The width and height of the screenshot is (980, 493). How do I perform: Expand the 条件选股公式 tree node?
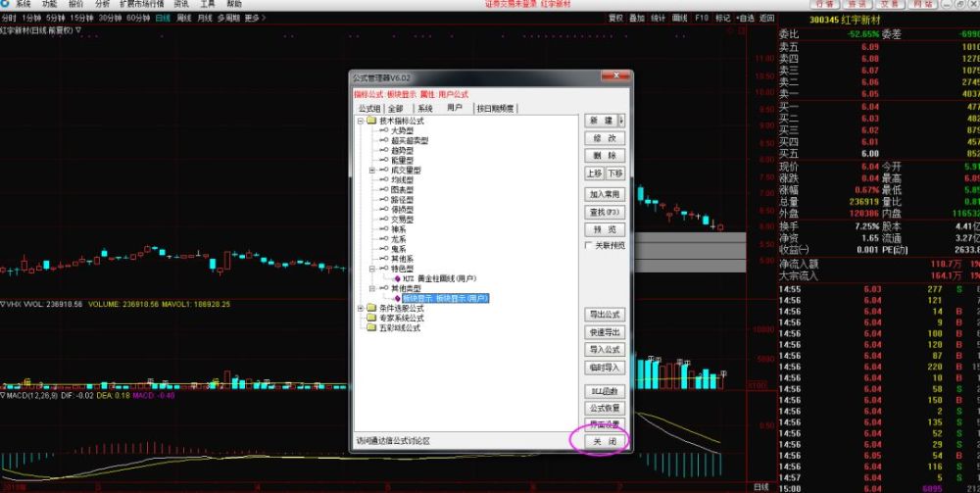tap(361, 308)
